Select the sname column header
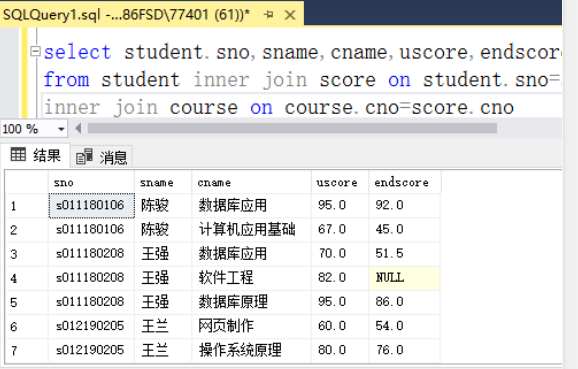This screenshot has height=369, width=578. tap(163, 182)
